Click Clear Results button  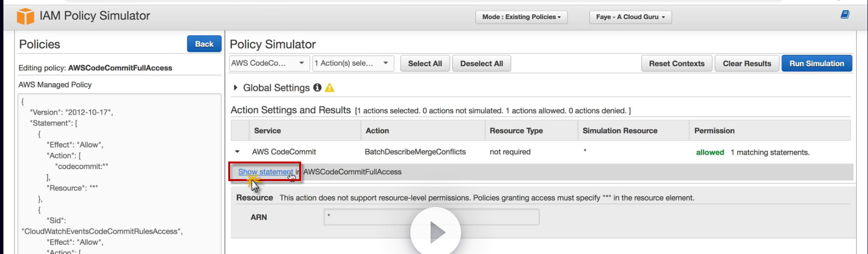click(746, 64)
